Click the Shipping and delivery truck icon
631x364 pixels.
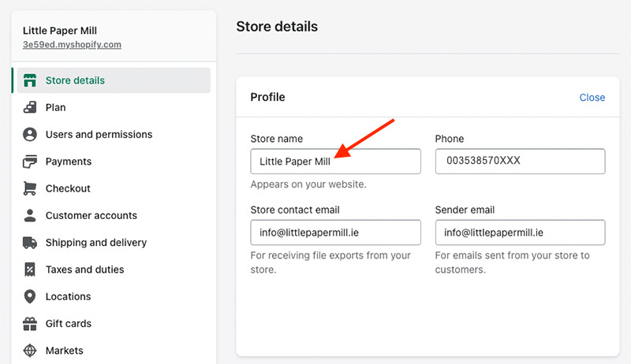[30, 242]
